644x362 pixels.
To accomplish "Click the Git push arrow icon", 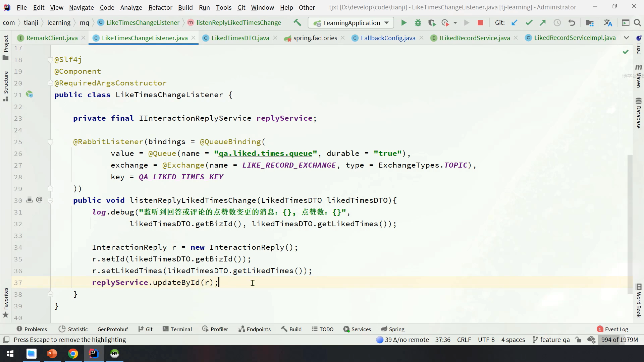I will pos(543,23).
